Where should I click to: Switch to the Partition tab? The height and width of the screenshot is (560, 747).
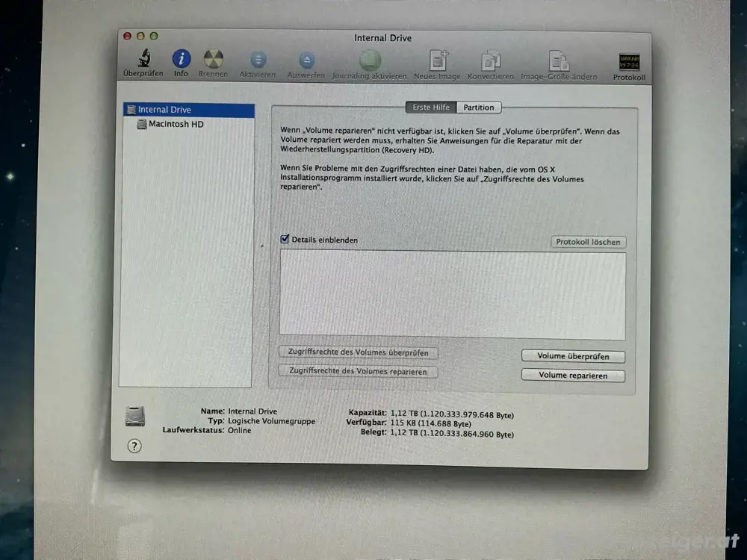coord(479,108)
